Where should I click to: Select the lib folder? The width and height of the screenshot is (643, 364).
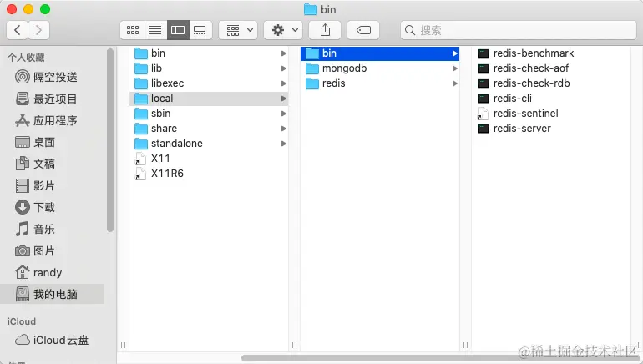point(209,68)
